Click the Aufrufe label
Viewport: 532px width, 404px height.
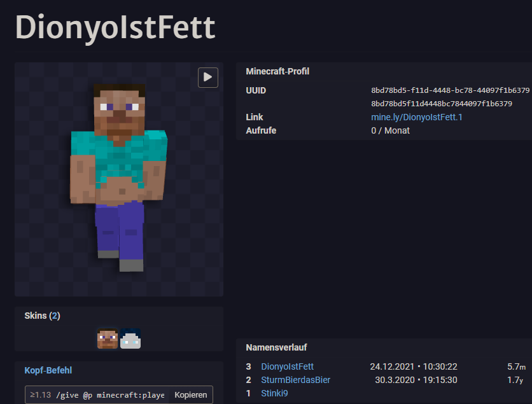click(x=261, y=130)
